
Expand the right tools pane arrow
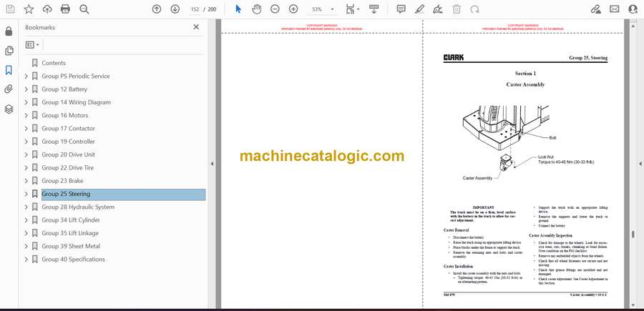coord(640,164)
